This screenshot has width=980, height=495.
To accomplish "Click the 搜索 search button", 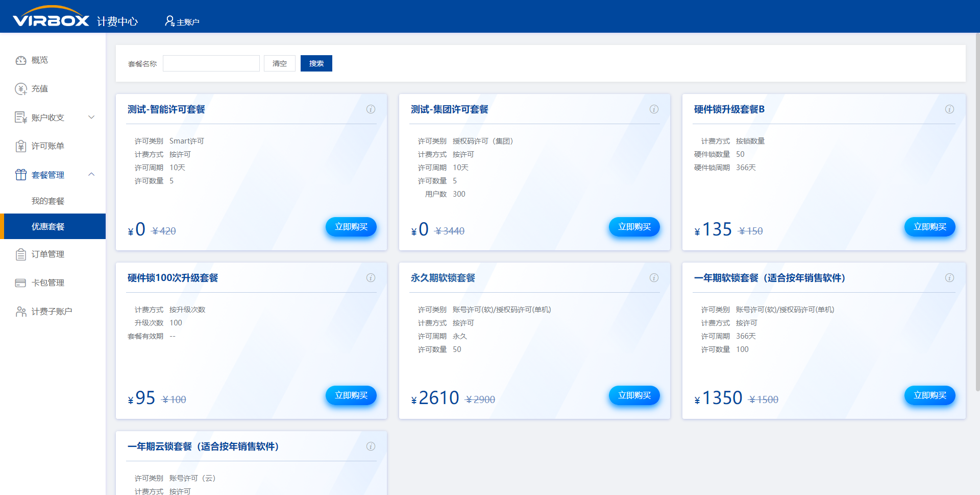I will pos(316,63).
